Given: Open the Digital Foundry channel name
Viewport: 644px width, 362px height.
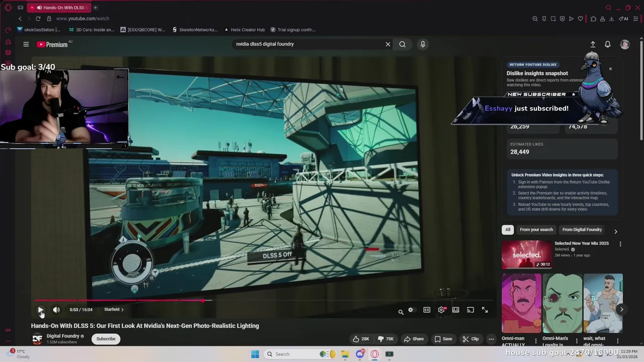Looking at the screenshot, I should 63,336.
